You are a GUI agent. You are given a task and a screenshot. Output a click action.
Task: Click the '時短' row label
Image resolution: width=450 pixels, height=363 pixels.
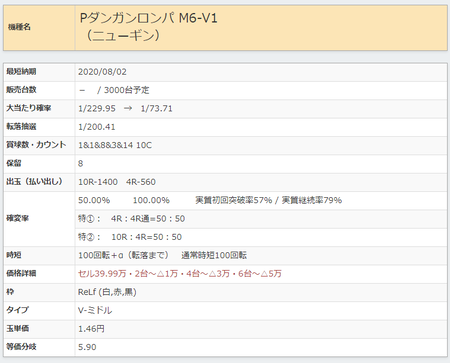click(x=14, y=255)
